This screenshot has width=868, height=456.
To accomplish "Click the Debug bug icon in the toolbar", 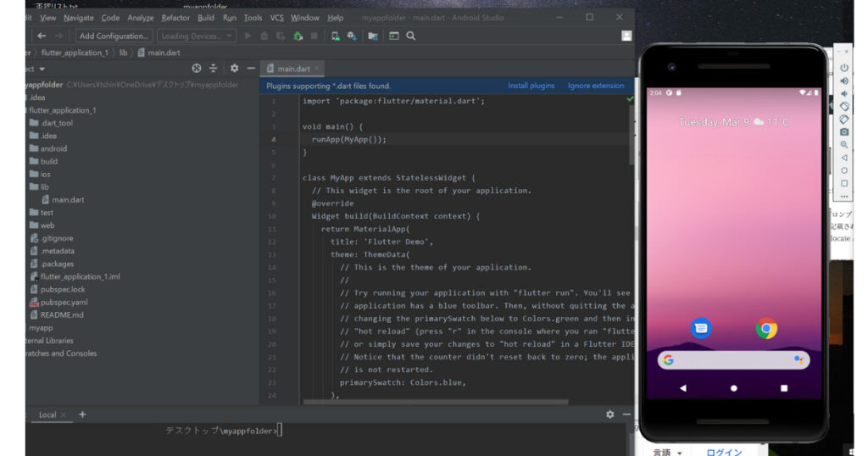I will pyautogui.click(x=264, y=36).
